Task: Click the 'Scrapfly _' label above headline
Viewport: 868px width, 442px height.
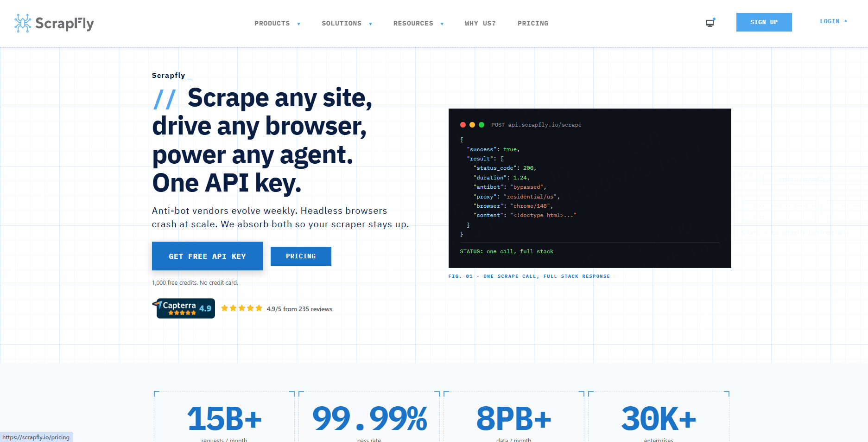Action: pyautogui.click(x=171, y=76)
